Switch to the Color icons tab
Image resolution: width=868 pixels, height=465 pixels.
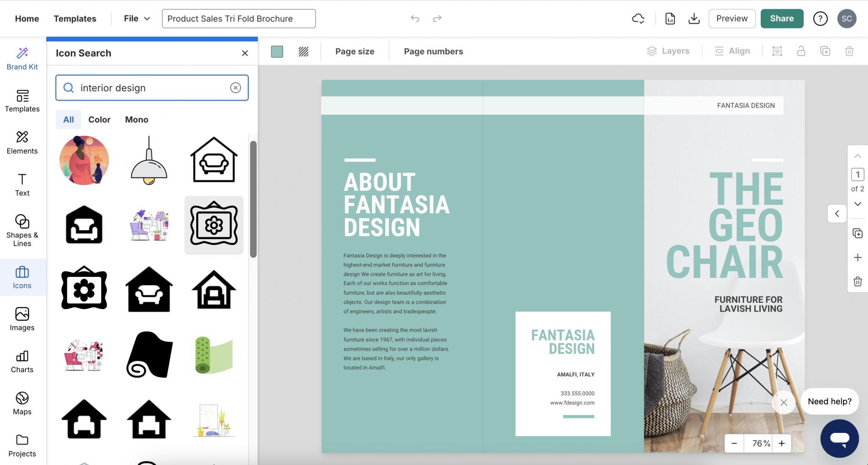click(99, 119)
